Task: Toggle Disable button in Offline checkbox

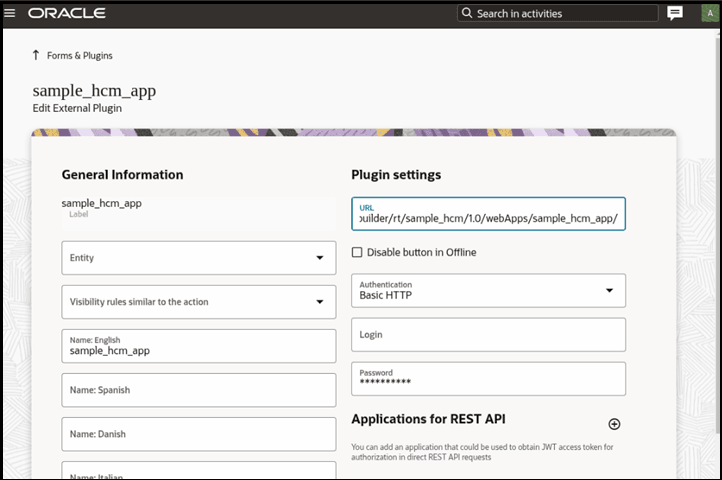Action: pyautogui.click(x=357, y=252)
